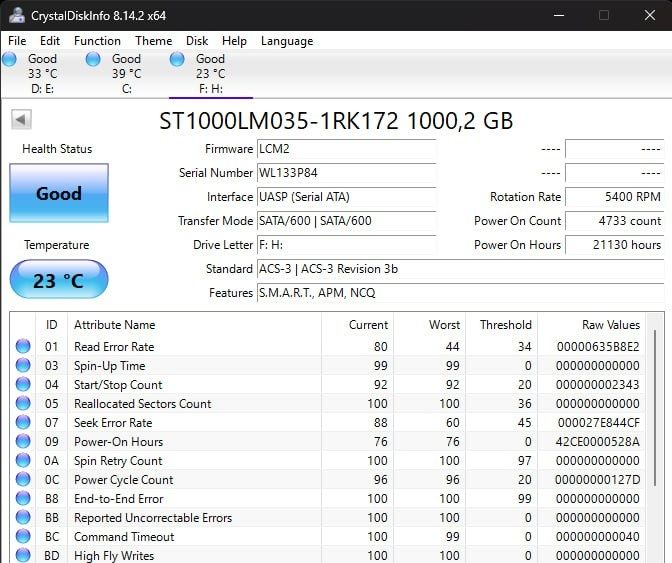
Task: Open the Disk menu
Action: point(197,41)
